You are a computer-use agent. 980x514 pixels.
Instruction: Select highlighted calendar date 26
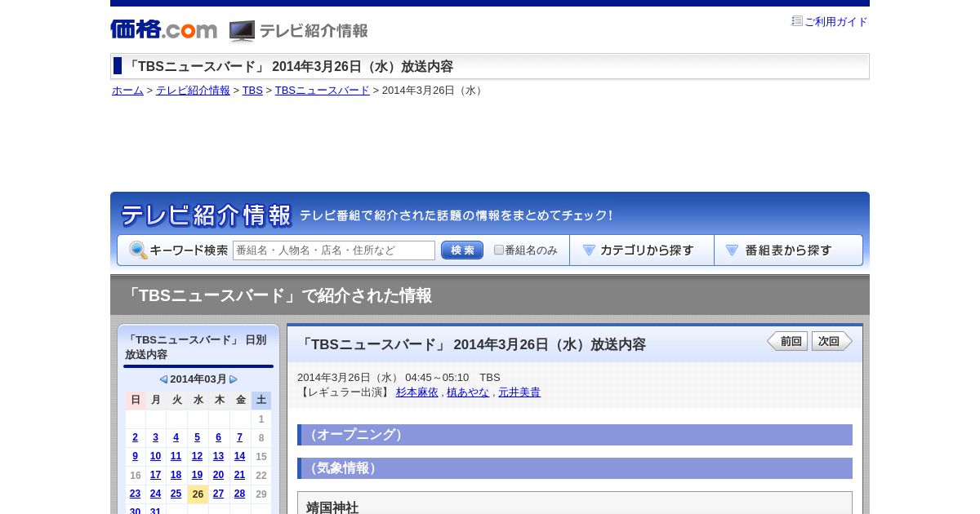pyautogui.click(x=198, y=494)
